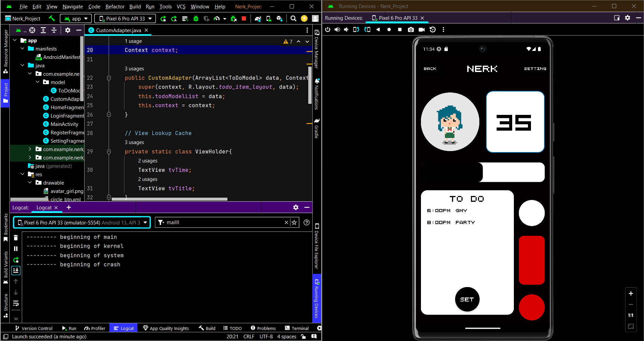The height and width of the screenshot is (341, 644).
Task: Take a screenshot of the emulator
Action: [x=411, y=29]
